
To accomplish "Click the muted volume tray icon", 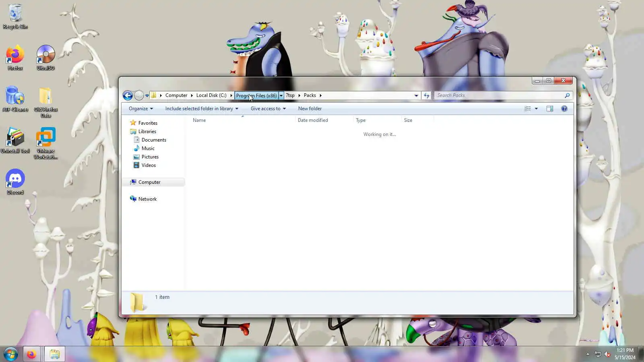I will coord(607,354).
